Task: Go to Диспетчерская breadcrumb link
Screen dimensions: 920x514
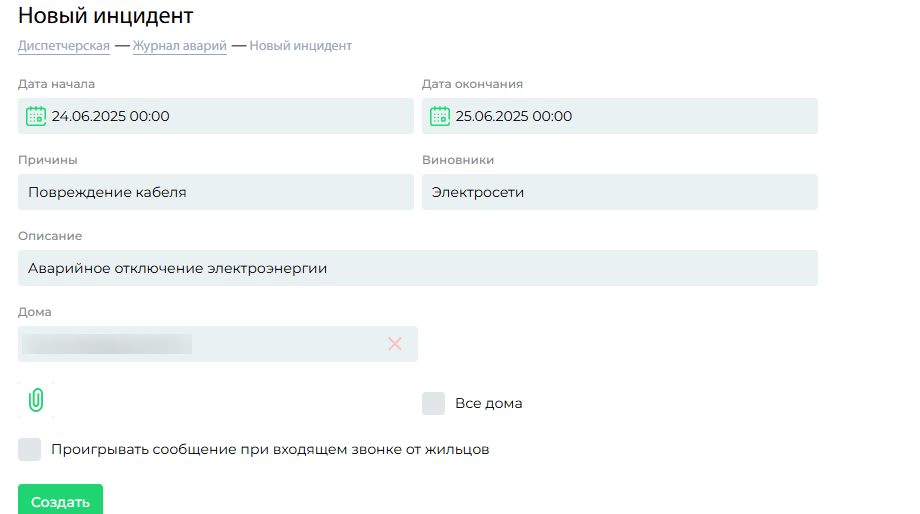Action: pyautogui.click(x=64, y=46)
